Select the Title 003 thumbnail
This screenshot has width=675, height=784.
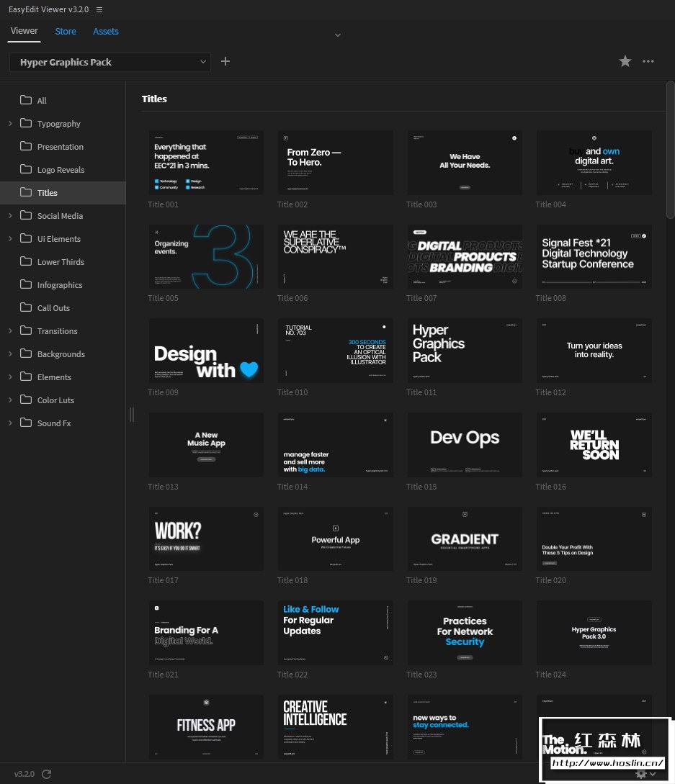(465, 163)
